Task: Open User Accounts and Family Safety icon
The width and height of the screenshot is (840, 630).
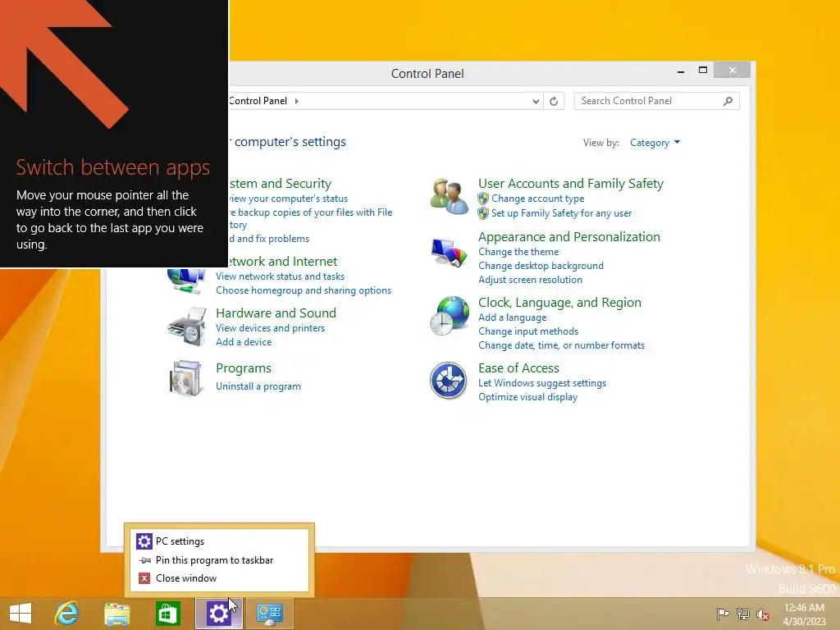Action: 449,197
